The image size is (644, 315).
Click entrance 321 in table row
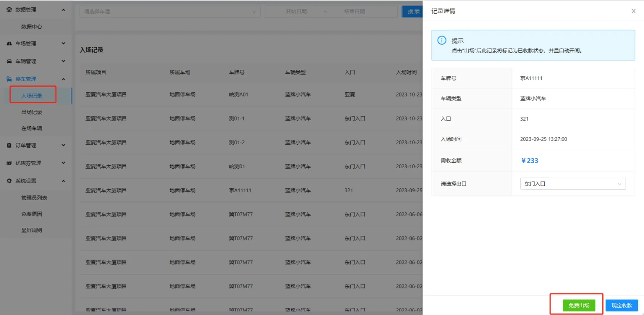pyautogui.click(x=349, y=191)
